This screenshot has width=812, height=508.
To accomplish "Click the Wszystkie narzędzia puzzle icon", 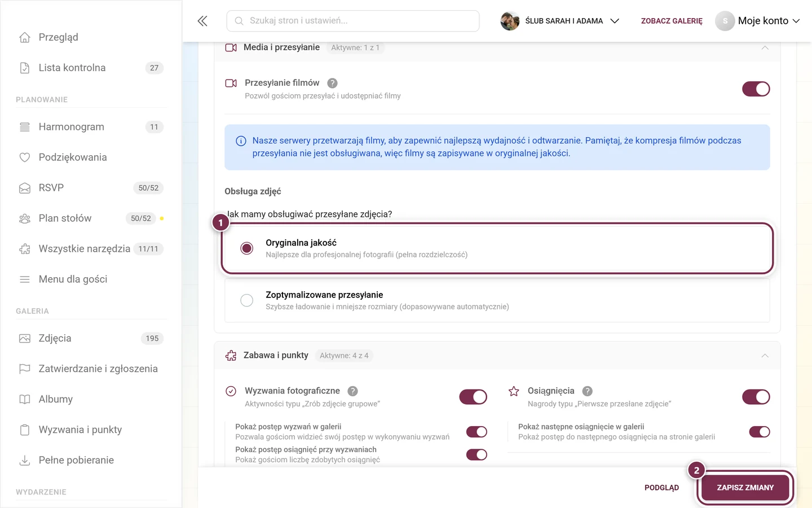I will [25, 249].
